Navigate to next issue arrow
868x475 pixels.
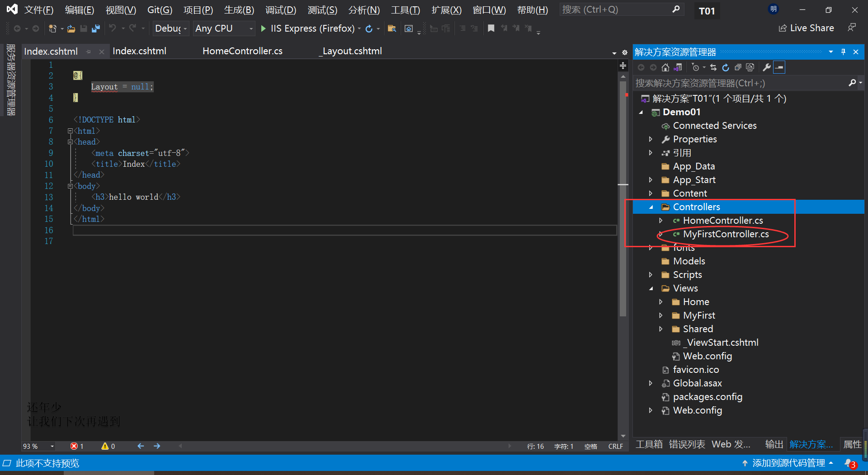(x=157, y=446)
